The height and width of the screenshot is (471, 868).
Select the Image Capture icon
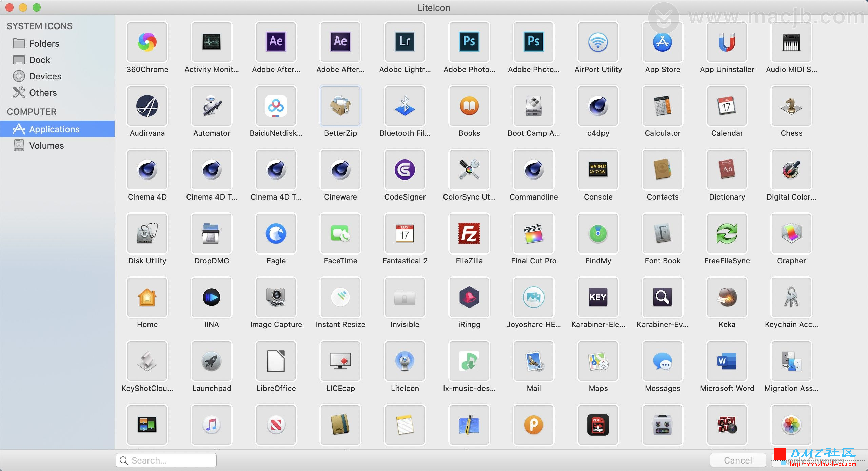point(276,297)
